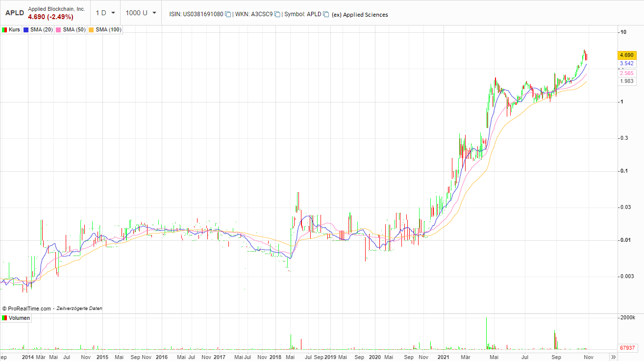The width and height of the screenshot is (644, 361).
Task: Select the Kurs legend entry
Action: pyautogui.click(x=12, y=30)
